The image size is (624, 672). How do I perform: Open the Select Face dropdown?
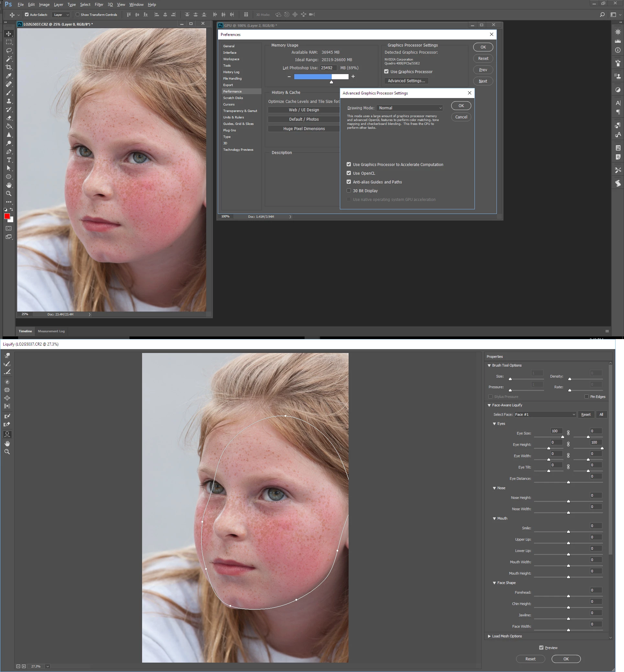545,414
